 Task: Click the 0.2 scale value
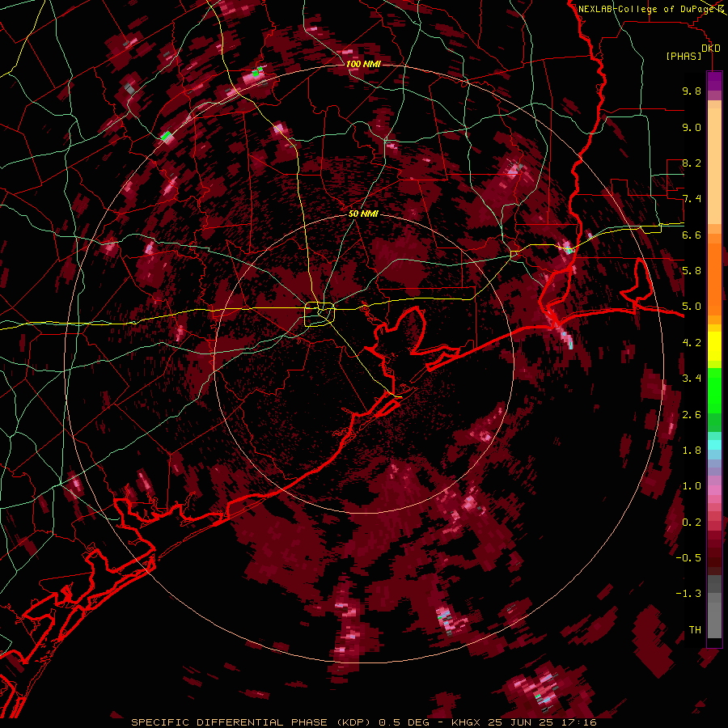point(692,522)
